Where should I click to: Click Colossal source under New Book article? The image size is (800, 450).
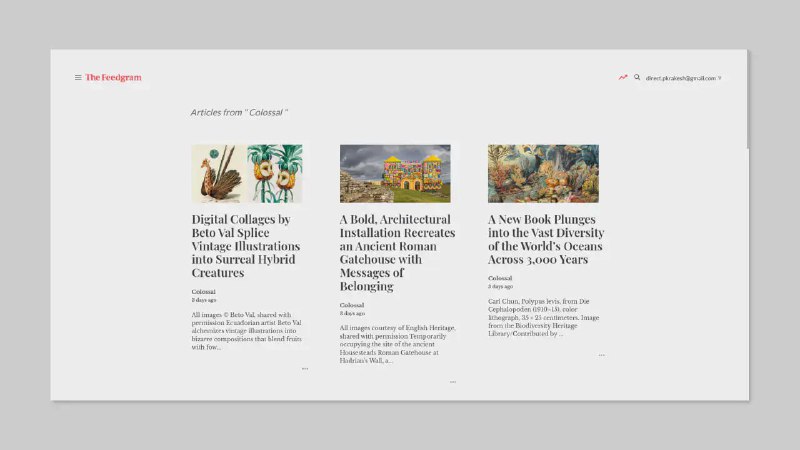pos(500,278)
